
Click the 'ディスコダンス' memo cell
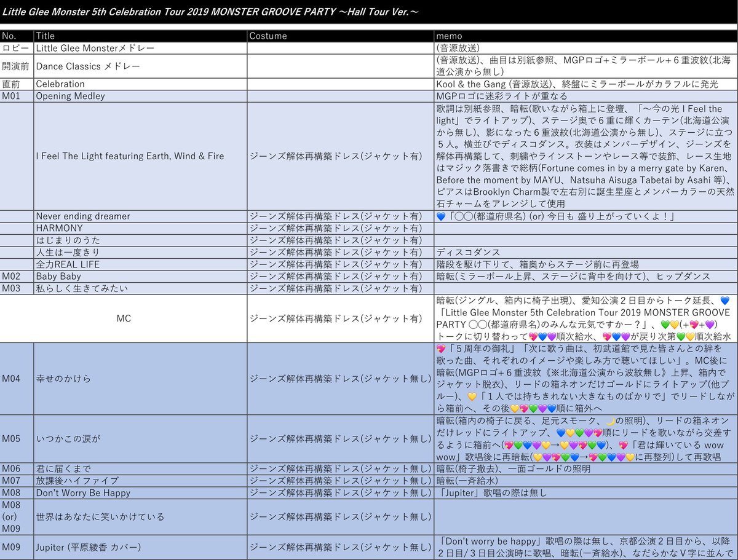585,252
